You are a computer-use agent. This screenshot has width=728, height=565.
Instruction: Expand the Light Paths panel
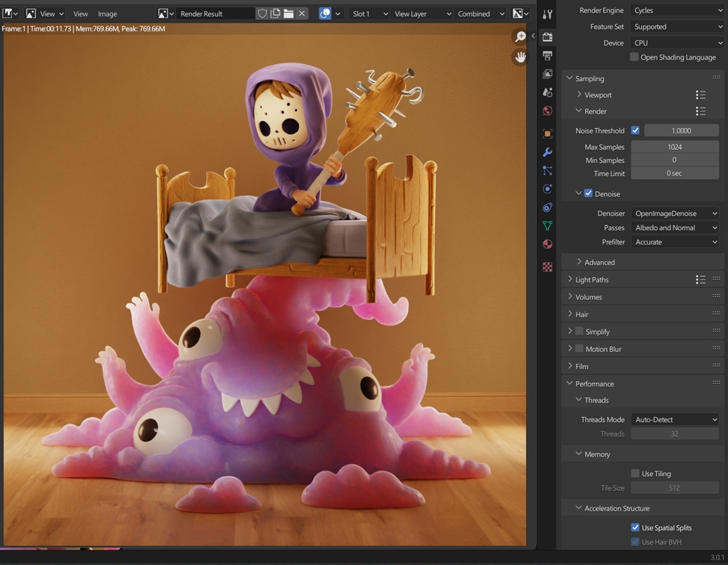(x=592, y=279)
